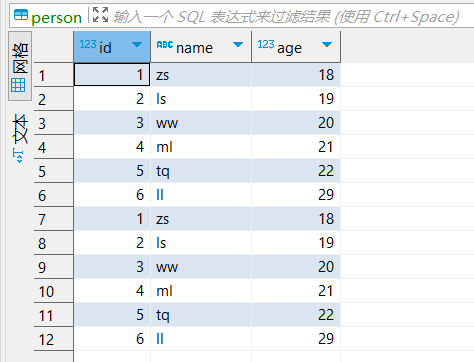The width and height of the screenshot is (474, 362).
Task: Click id cell in row 5
Action: (112, 171)
